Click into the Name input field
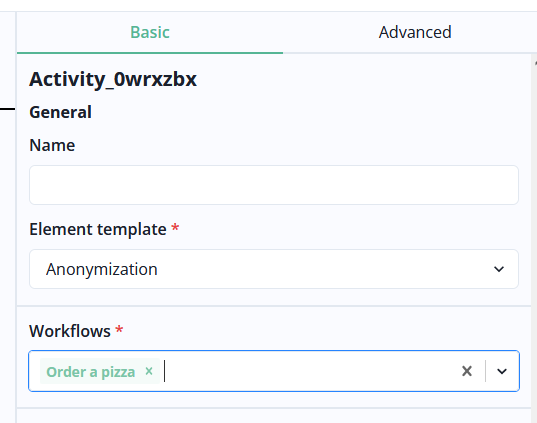The width and height of the screenshot is (537, 423). tap(274, 185)
